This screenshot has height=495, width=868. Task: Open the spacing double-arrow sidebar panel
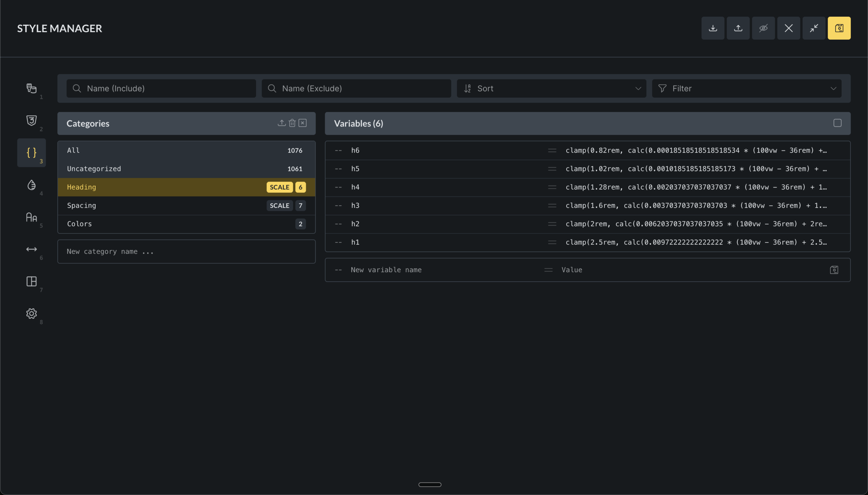coord(32,249)
